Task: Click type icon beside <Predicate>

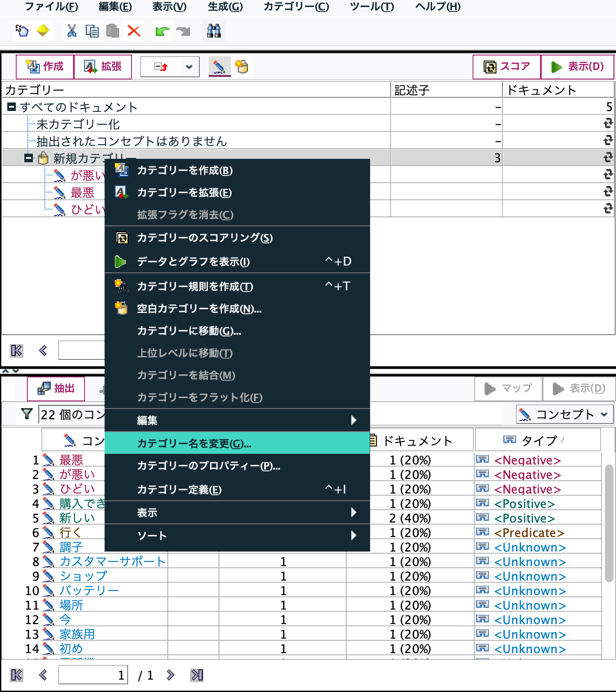Action: pos(482,532)
